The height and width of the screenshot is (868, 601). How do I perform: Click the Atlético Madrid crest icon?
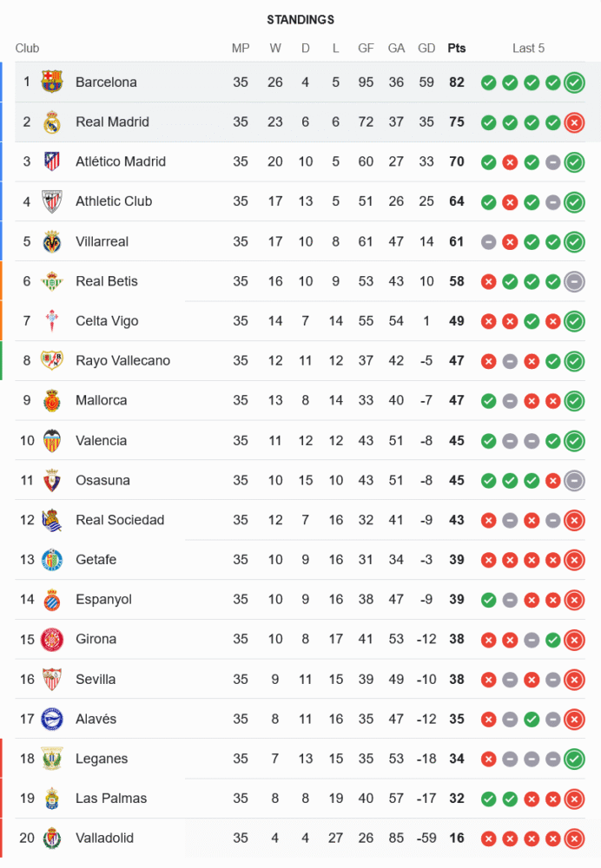point(52,161)
